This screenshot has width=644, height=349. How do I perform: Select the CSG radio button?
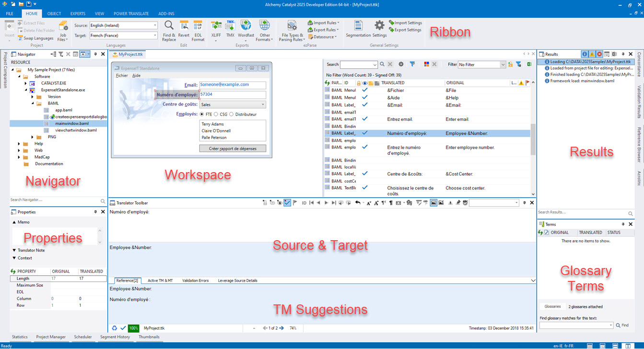[x=216, y=114]
